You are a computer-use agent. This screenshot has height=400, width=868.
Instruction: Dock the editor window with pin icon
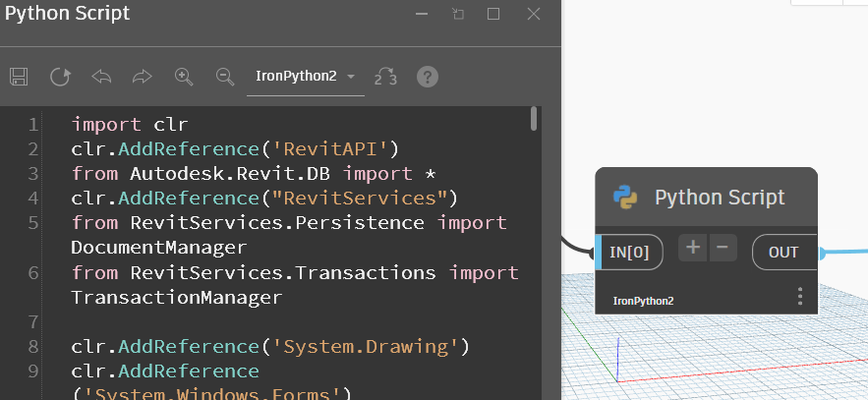tap(457, 14)
